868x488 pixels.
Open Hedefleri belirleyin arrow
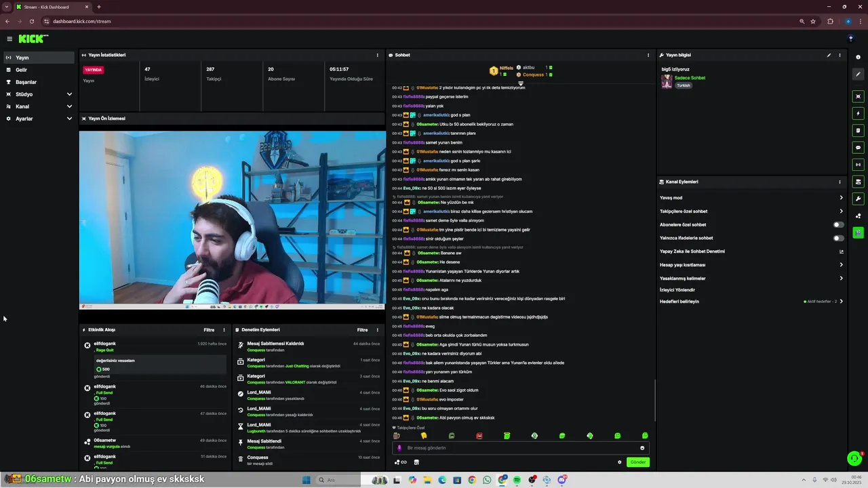pyautogui.click(x=841, y=301)
